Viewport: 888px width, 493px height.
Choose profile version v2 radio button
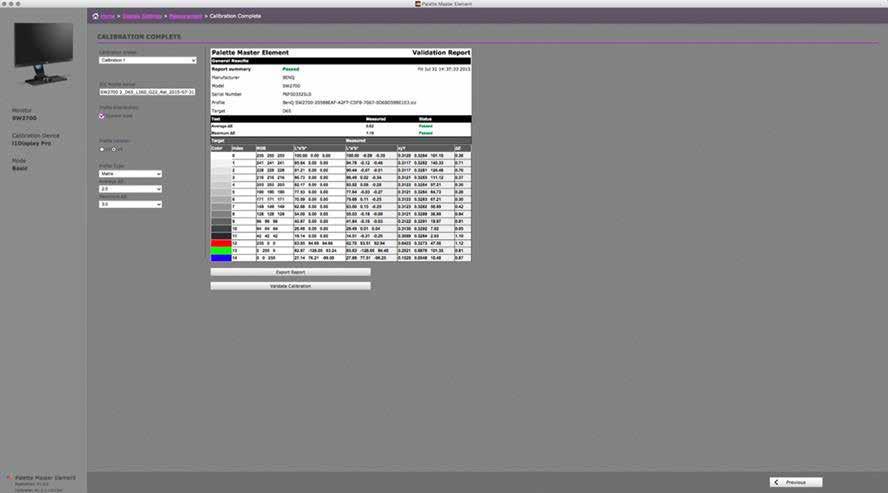tap(102, 149)
